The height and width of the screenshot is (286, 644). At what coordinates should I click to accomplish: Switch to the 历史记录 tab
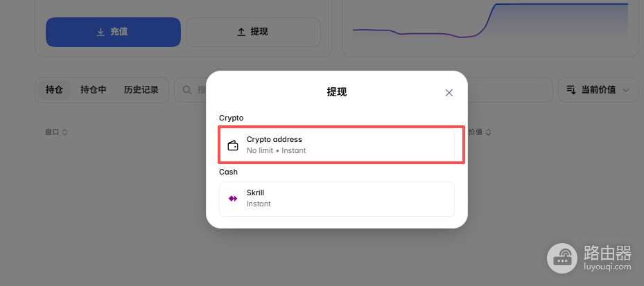pos(141,90)
